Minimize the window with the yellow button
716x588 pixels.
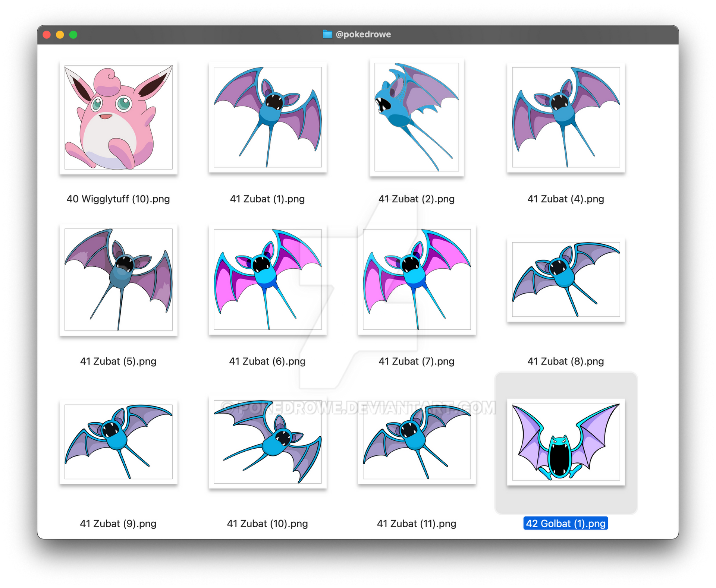60,35
